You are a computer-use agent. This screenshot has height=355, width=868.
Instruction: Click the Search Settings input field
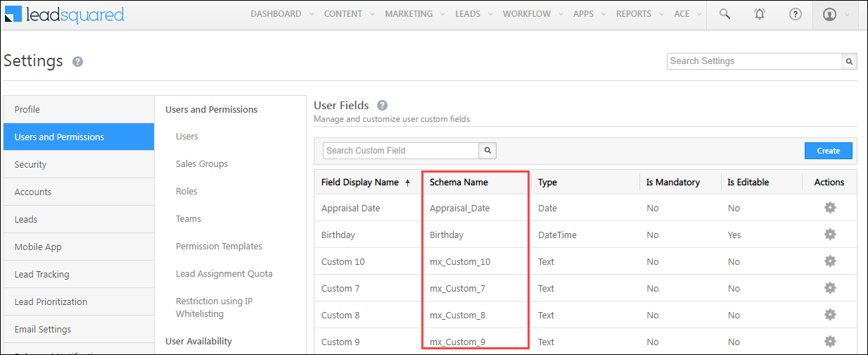pyautogui.click(x=754, y=61)
